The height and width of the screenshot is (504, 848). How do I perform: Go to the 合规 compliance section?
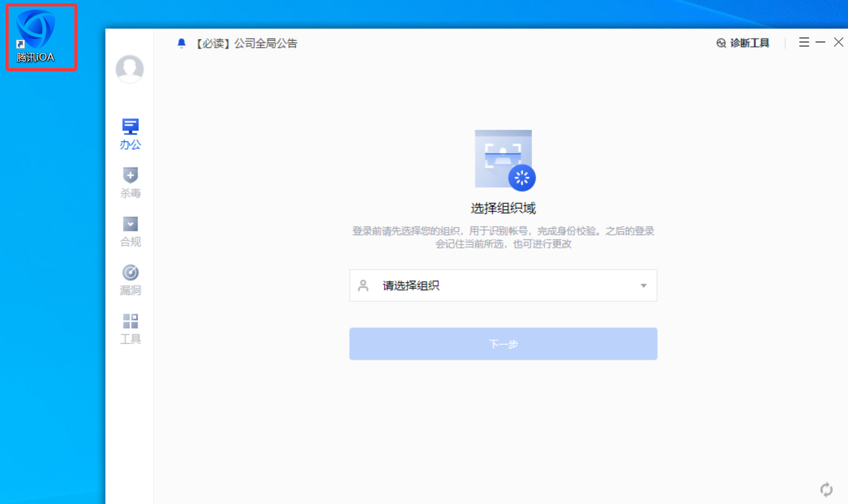coord(130,232)
